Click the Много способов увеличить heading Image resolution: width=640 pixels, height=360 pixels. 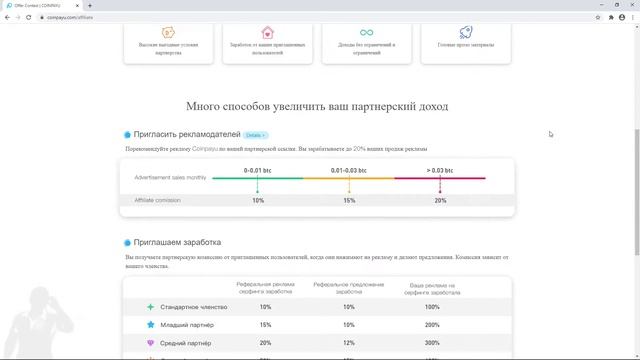[317, 107]
